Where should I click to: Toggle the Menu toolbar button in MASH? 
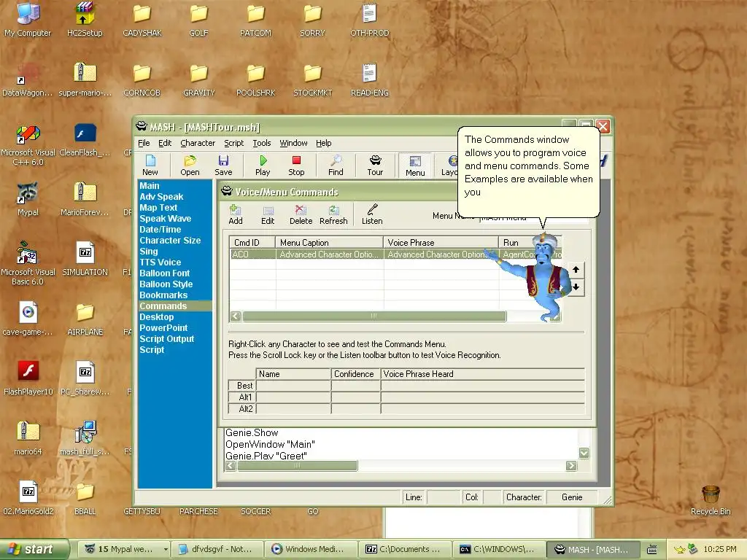pos(415,166)
